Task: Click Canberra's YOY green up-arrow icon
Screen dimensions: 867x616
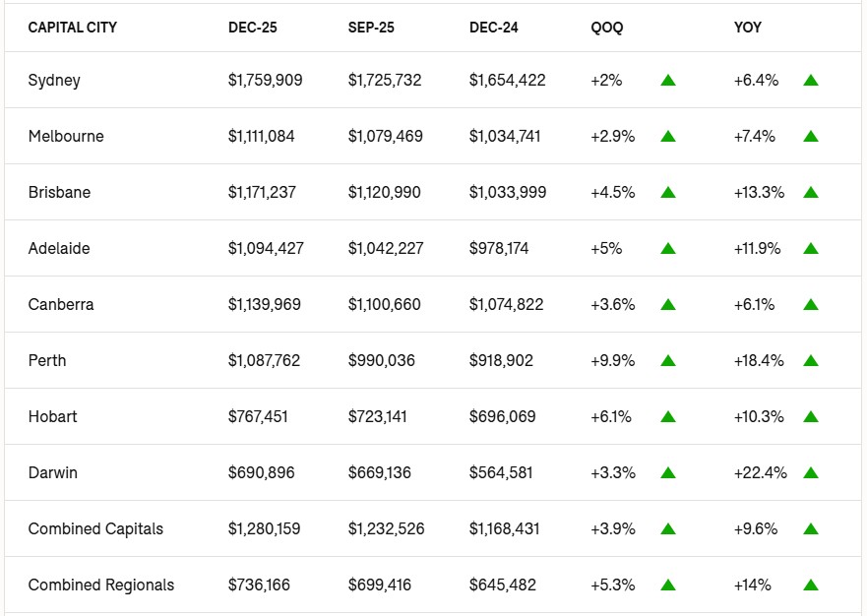Action: click(811, 305)
